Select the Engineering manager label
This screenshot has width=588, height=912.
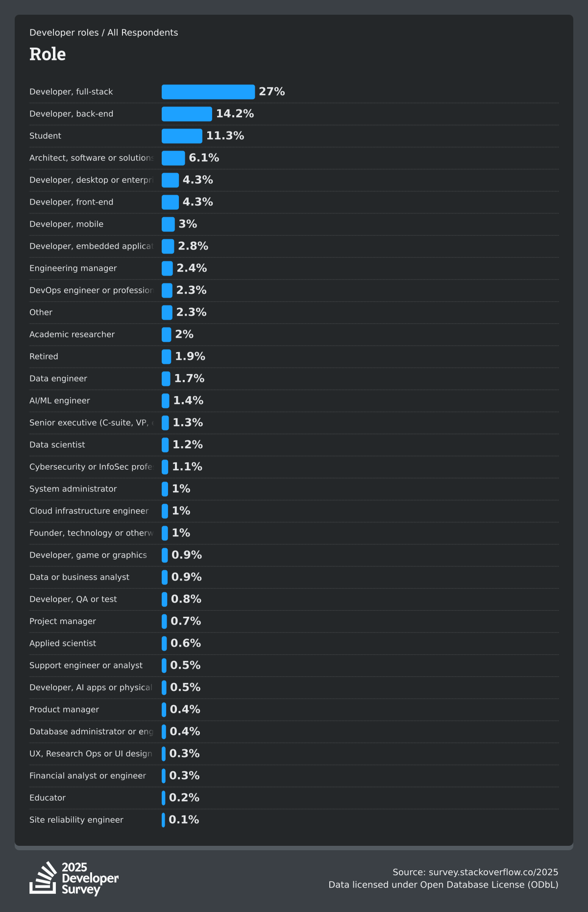[x=73, y=268]
